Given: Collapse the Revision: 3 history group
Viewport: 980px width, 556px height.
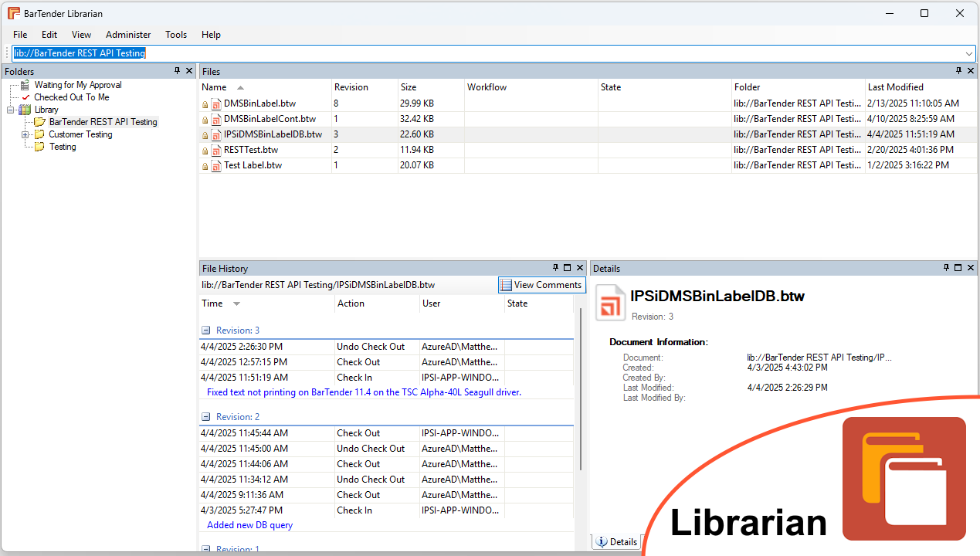Looking at the screenshot, I should point(206,331).
